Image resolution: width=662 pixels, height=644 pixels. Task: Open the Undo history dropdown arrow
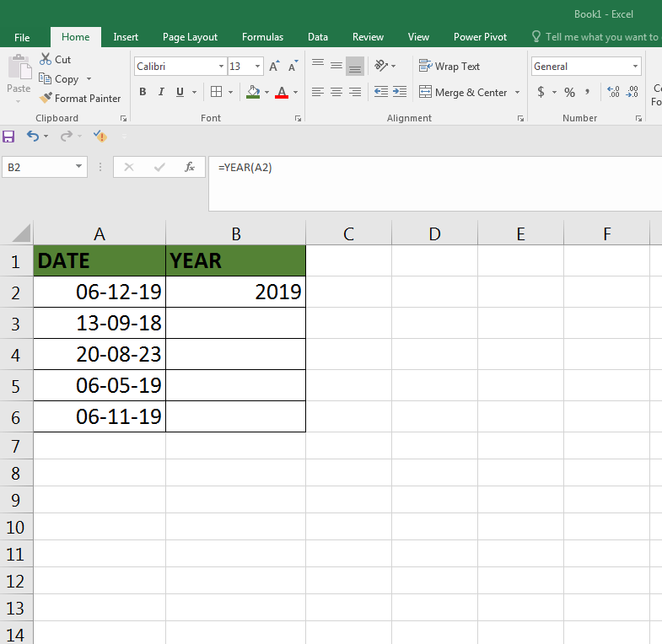[46, 137]
